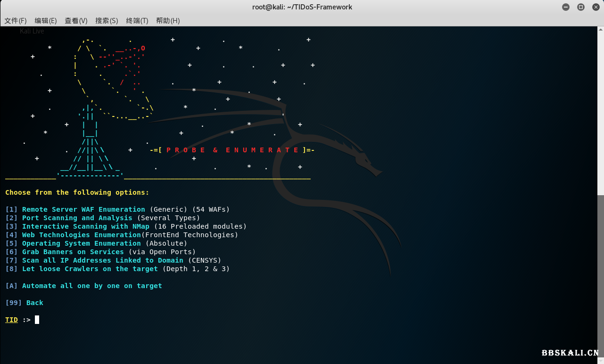The width and height of the screenshot is (604, 364).
Task: Select Interactive Scanning with NMap text
Action: [85, 226]
